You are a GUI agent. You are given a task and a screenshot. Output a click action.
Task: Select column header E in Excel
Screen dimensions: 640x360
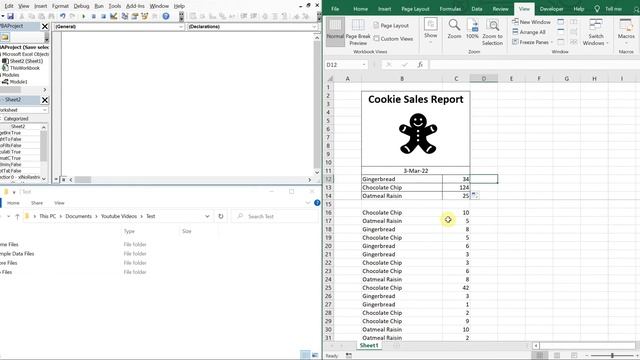point(511,78)
